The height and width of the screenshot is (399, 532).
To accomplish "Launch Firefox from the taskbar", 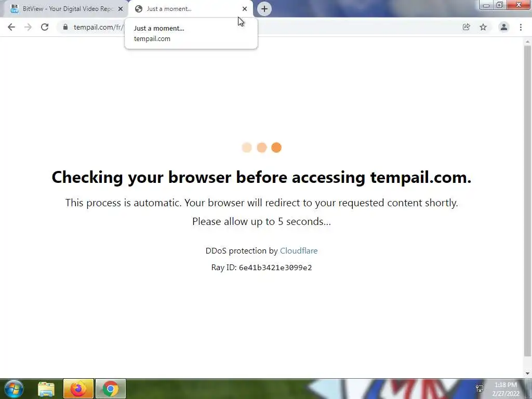I will [x=78, y=389].
